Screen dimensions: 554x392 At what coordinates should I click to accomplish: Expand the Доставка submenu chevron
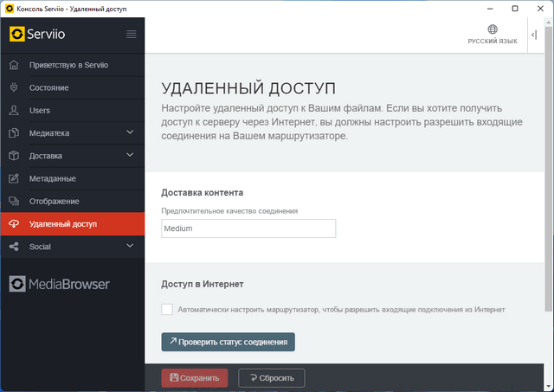[x=130, y=156]
